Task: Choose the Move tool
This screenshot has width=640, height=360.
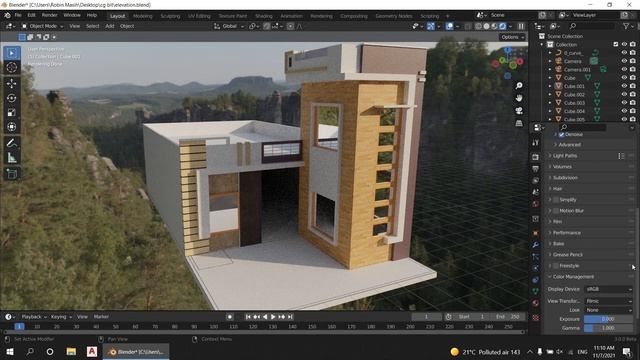Action: 11,83
